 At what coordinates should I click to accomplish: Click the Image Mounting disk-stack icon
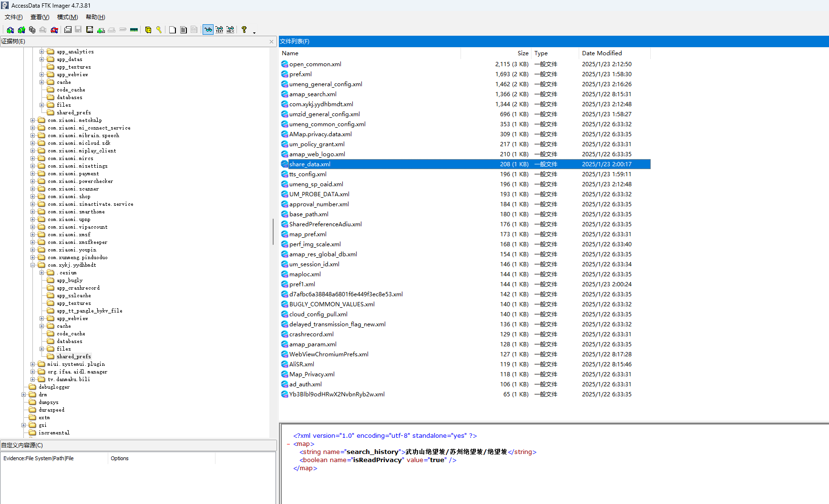[x=32, y=30]
